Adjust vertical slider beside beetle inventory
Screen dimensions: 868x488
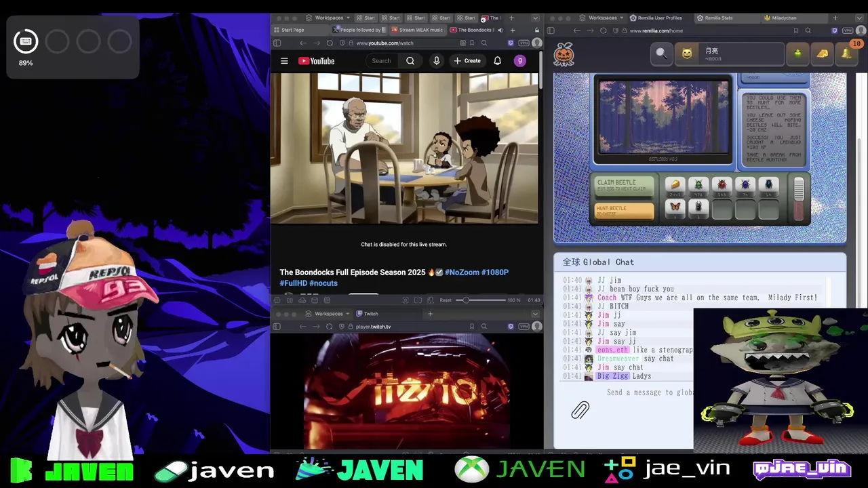click(x=799, y=198)
